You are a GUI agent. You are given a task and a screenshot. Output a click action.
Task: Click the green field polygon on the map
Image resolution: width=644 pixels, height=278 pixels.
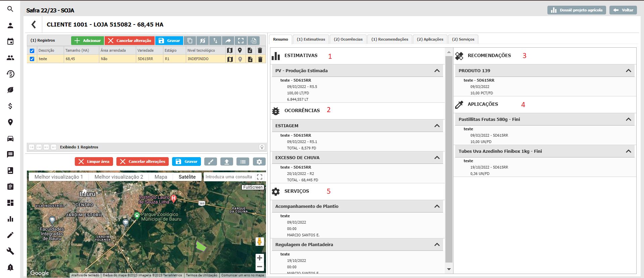[201, 246]
